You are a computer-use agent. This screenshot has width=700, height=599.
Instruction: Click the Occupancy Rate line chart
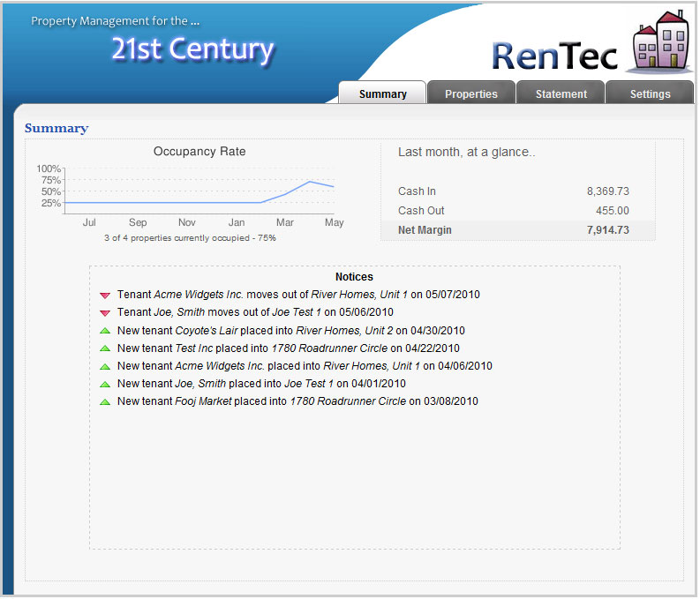199,191
